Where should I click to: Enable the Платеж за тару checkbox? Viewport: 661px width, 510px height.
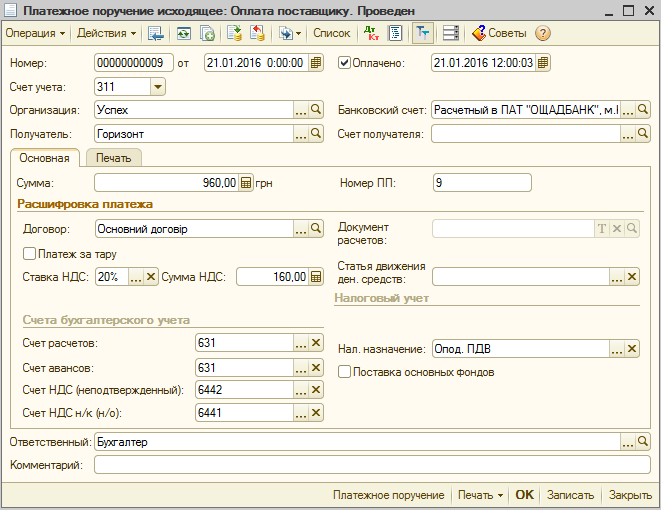click(x=29, y=254)
